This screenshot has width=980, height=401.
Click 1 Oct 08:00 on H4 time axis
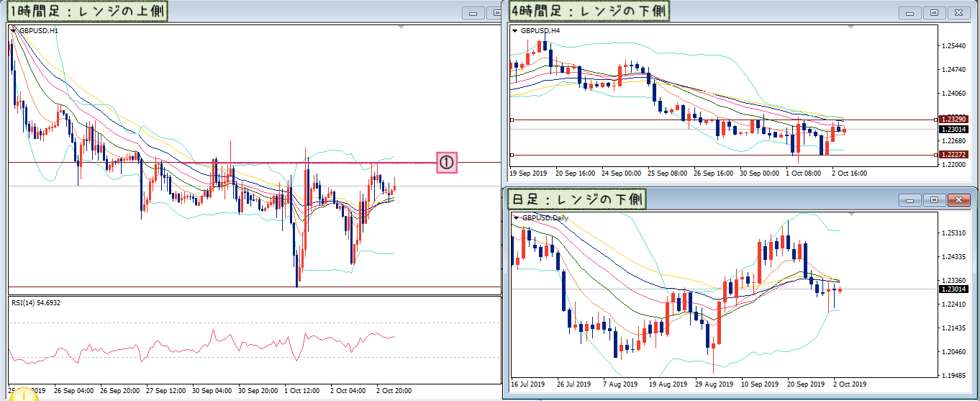click(804, 174)
